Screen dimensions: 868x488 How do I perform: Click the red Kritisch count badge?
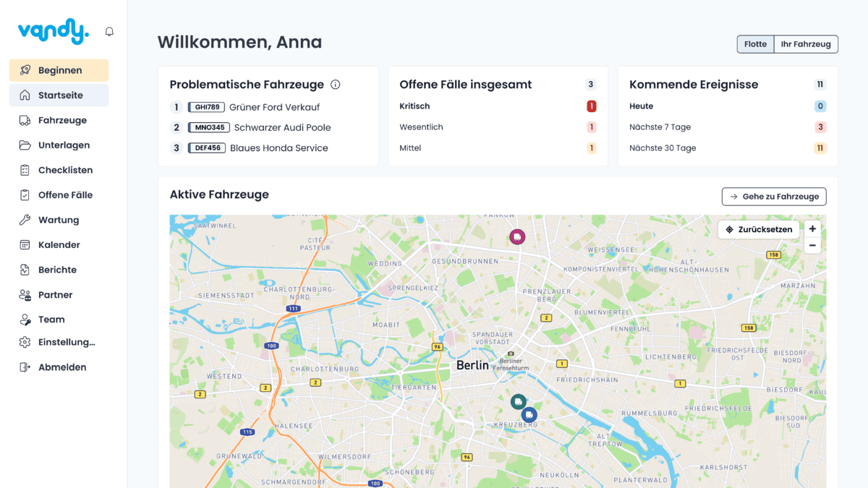click(591, 106)
